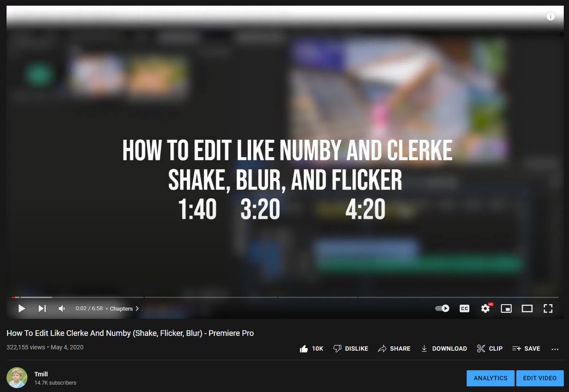Open the more actions menu

555,349
